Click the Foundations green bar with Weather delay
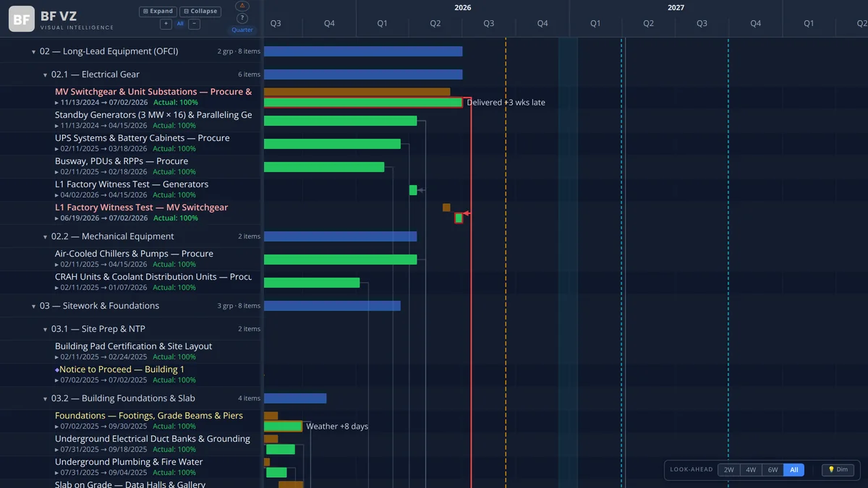Image resolution: width=868 pixels, height=488 pixels. [x=283, y=427]
